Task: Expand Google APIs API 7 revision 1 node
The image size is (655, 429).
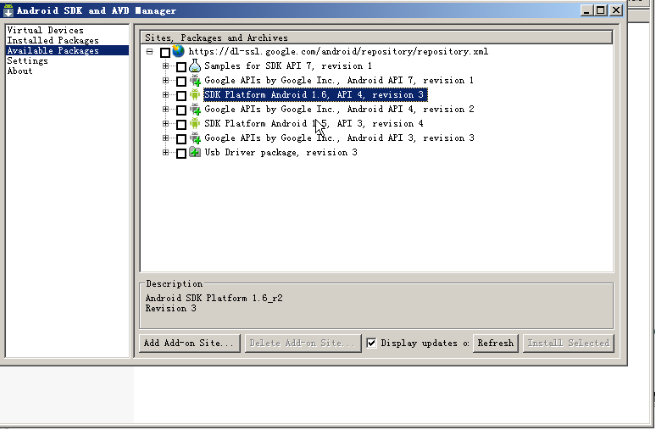Action: (166, 80)
